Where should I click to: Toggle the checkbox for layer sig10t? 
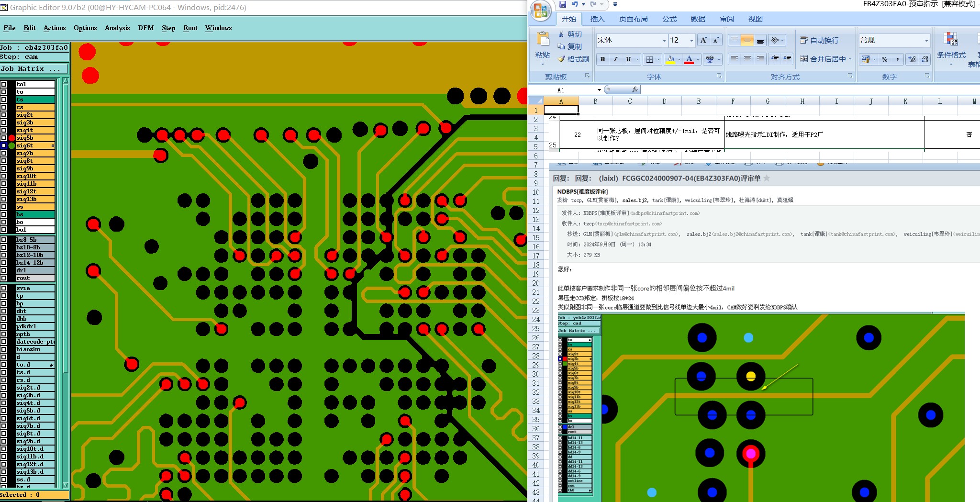[x=4, y=176]
